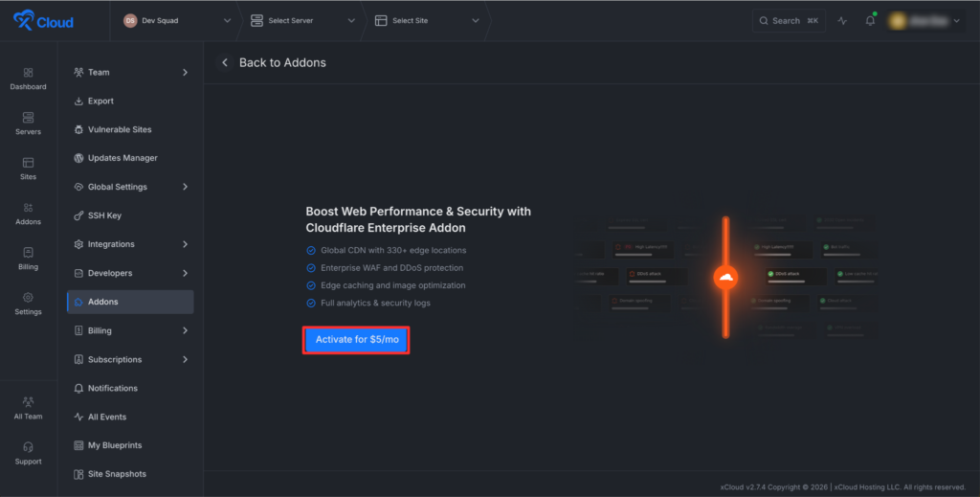The width and height of the screenshot is (980, 497).
Task: Click 'Full analytics & security logs'
Action: click(x=375, y=303)
